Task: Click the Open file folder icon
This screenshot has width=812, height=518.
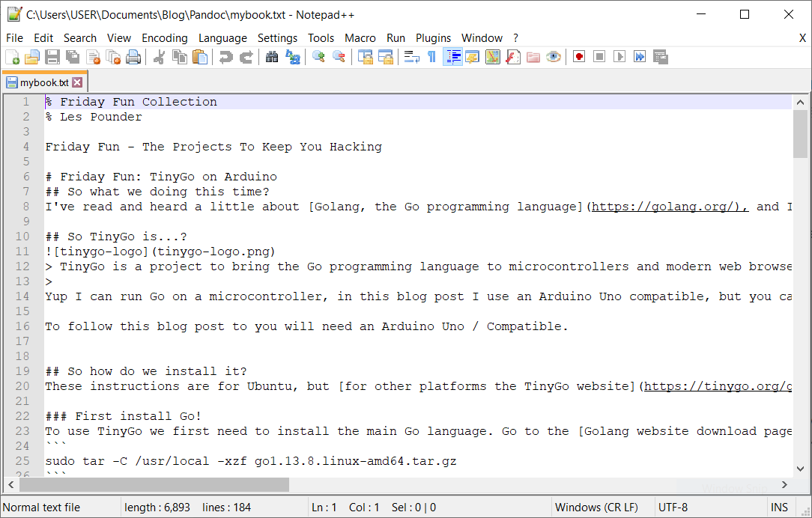Action: point(32,57)
